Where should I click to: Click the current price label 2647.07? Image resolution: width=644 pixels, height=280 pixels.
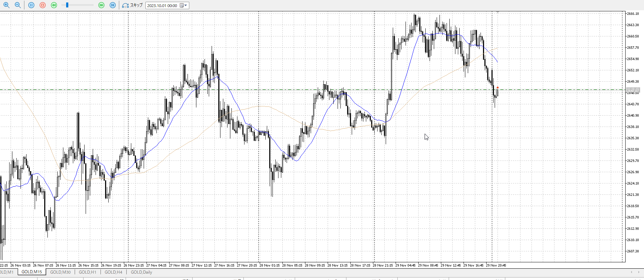click(x=633, y=90)
